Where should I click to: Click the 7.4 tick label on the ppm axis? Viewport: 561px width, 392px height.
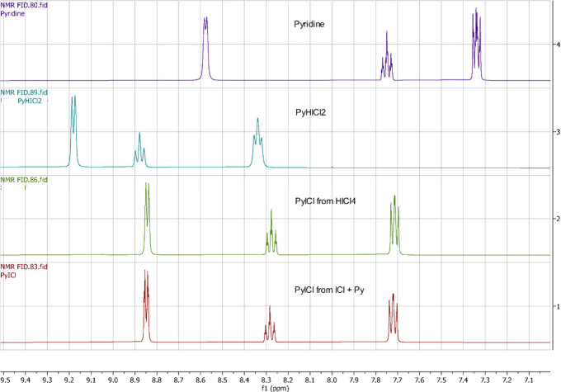pos(464,380)
